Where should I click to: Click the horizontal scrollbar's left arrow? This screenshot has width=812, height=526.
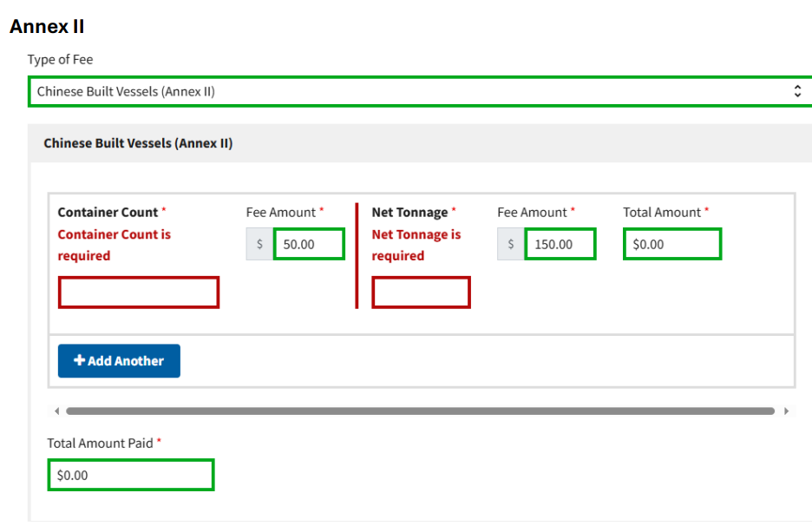coord(57,411)
